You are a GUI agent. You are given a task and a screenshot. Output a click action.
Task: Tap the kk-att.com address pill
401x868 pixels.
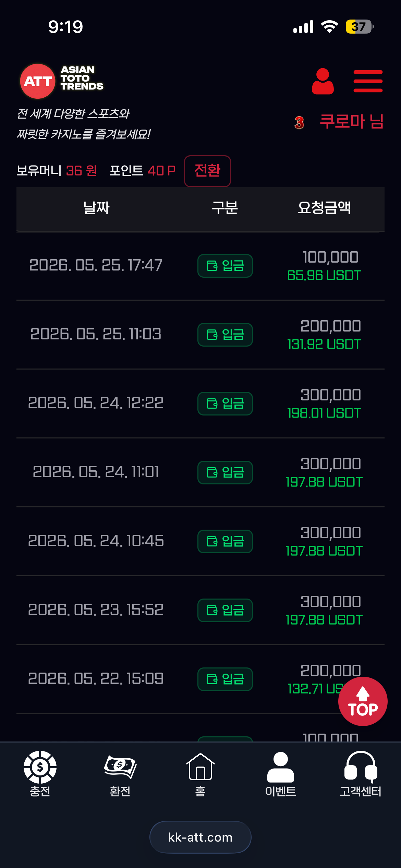point(200,837)
